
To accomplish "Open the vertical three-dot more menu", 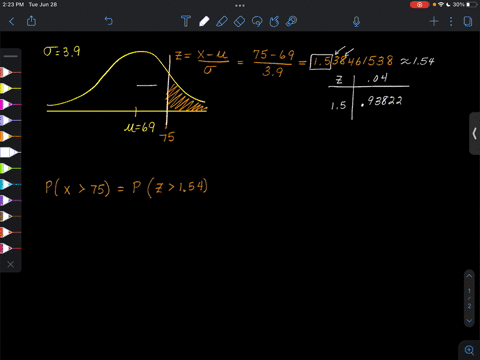I will click(x=451, y=22).
